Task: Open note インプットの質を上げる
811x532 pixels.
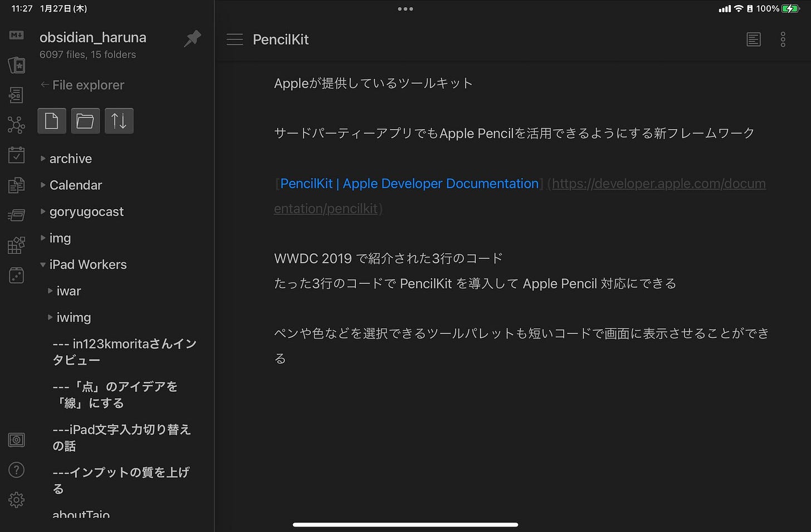Action: pyautogui.click(x=121, y=480)
